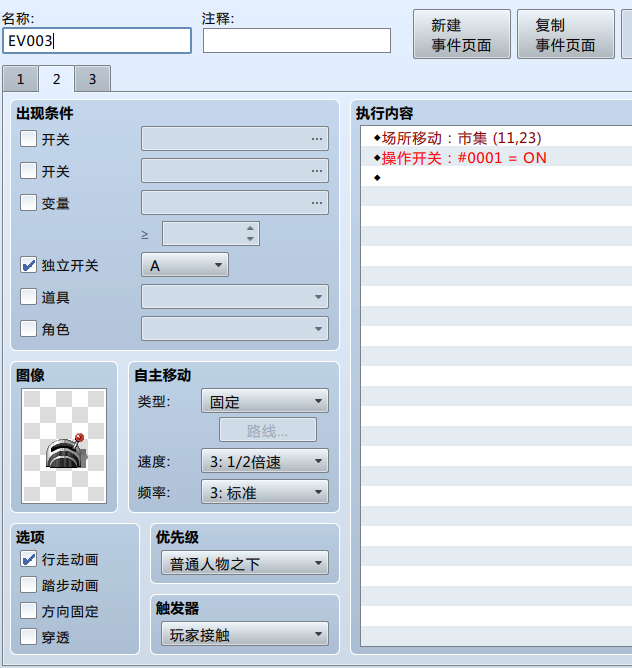Uncheck the 独立开关 checkbox
Viewport: 632px width, 668px height.
tap(29, 265)
